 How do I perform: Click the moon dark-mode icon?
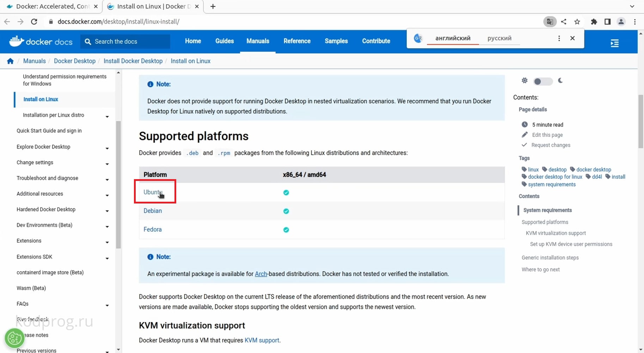(560, 81)
